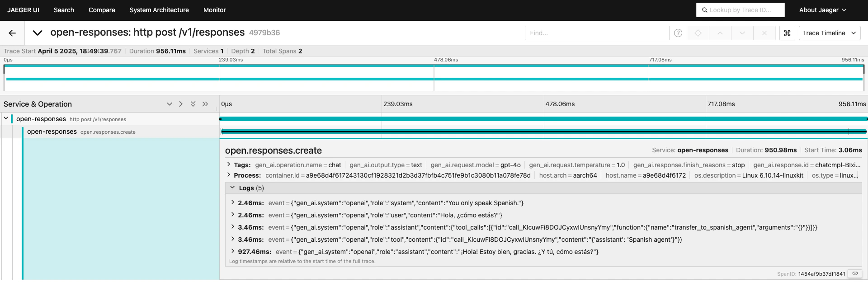Clear the find field with X icon
868x282 pixels.
click(764, 33)
